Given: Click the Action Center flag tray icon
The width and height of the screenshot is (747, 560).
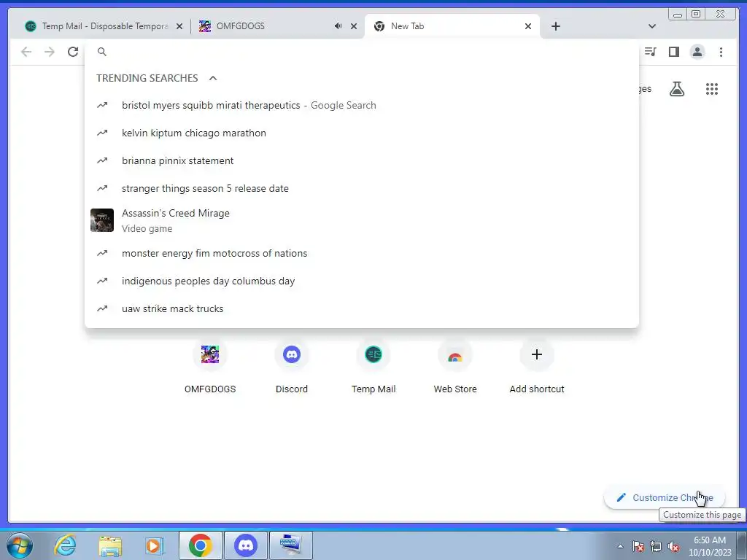Looking at the screenshot, I should [x=638, y=547].
